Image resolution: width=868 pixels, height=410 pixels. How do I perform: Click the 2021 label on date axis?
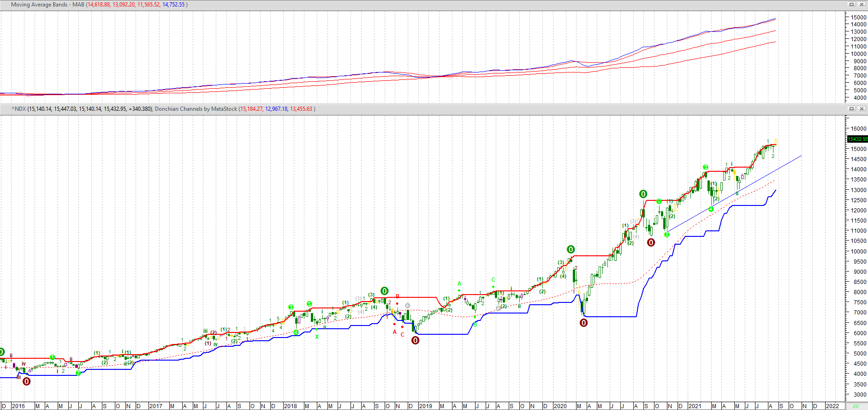click(x=695, y=406)
